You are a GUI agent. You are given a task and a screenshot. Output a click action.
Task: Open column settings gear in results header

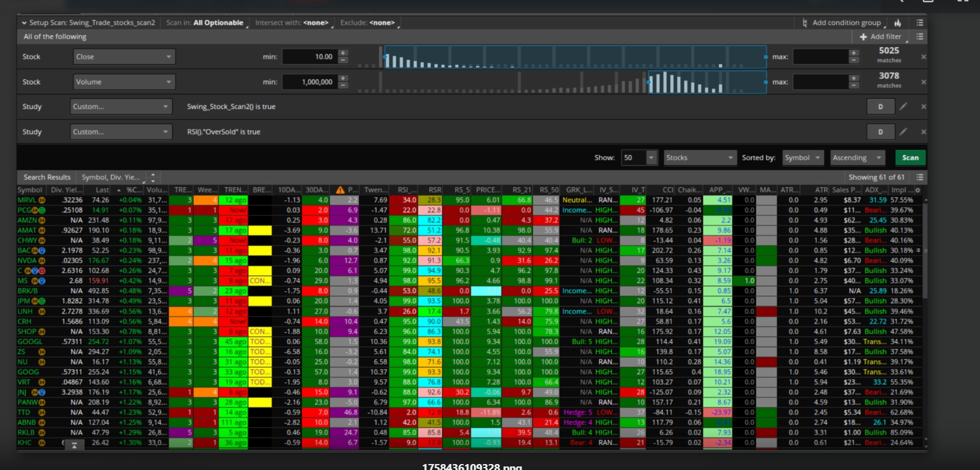(x=918, y=190)
